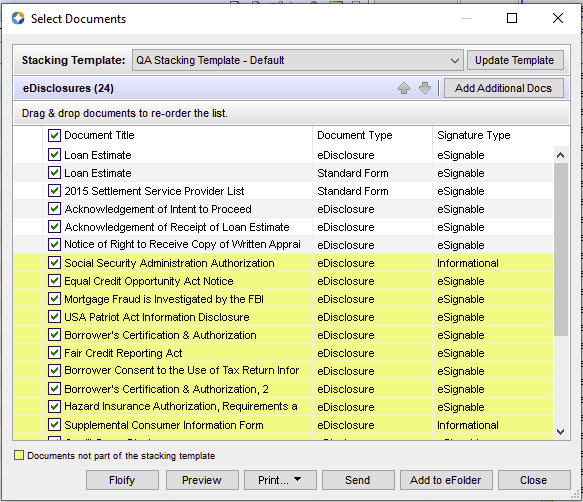Select Equal Credit Opportunity Act Notice title
The height and width of the screenshot is (502, 583).
(149, 281)
